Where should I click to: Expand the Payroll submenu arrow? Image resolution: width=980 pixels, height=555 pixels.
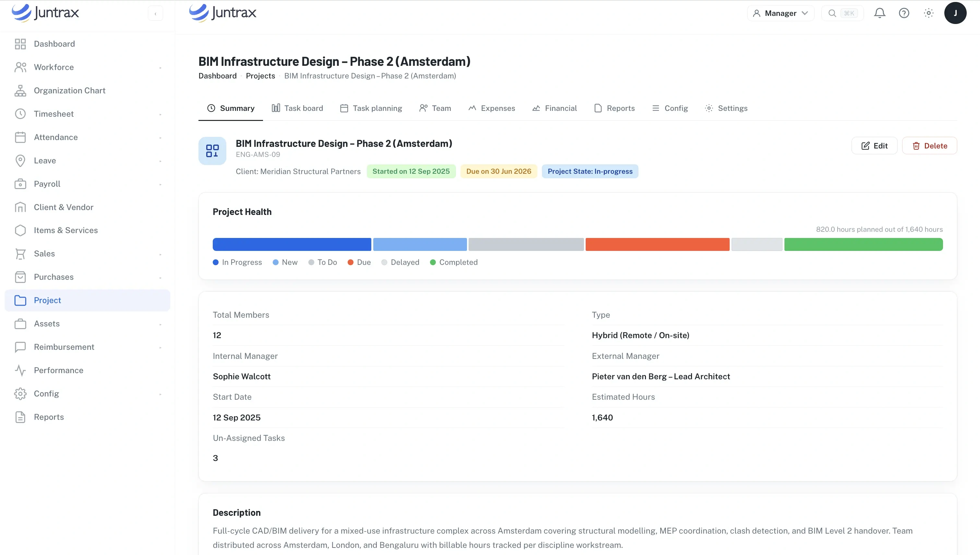tap(160, 184)
